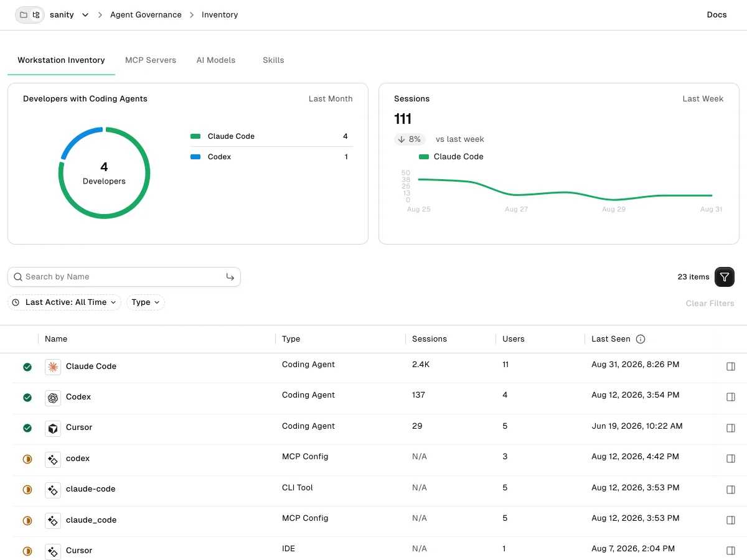Click the Jun 19, 2026, 10:22 AM cell

[637, 426]
